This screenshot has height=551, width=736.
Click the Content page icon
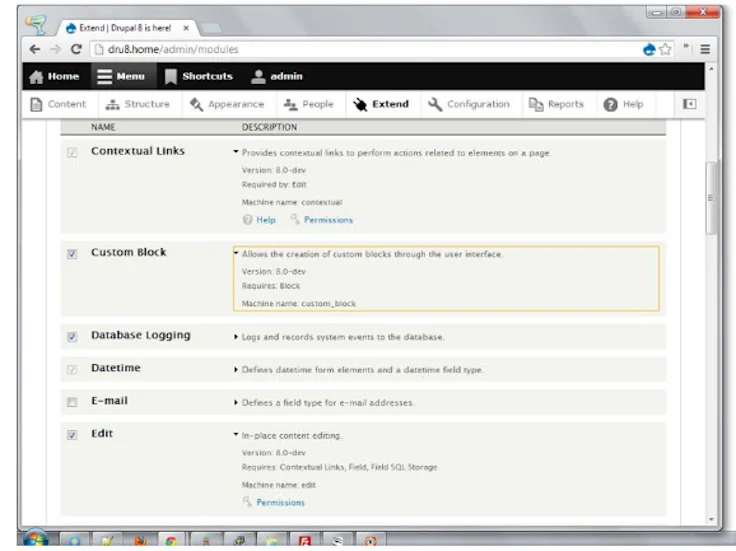pos(36,104)
